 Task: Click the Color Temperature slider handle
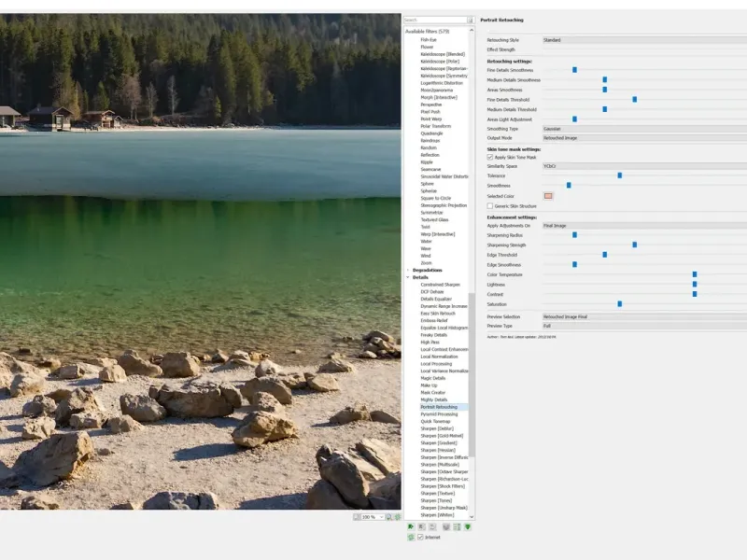(695, 274)
